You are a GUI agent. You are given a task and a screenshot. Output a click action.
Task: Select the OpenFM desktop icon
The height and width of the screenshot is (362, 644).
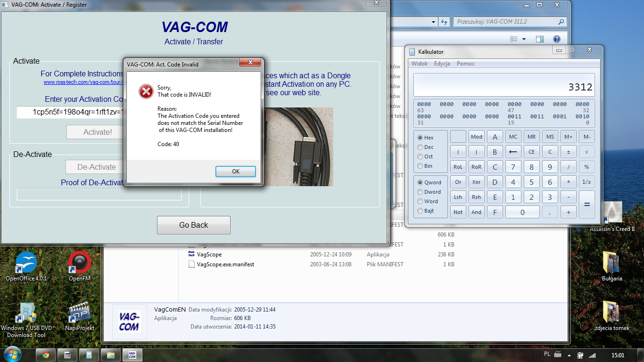click(x=80, y=266)
